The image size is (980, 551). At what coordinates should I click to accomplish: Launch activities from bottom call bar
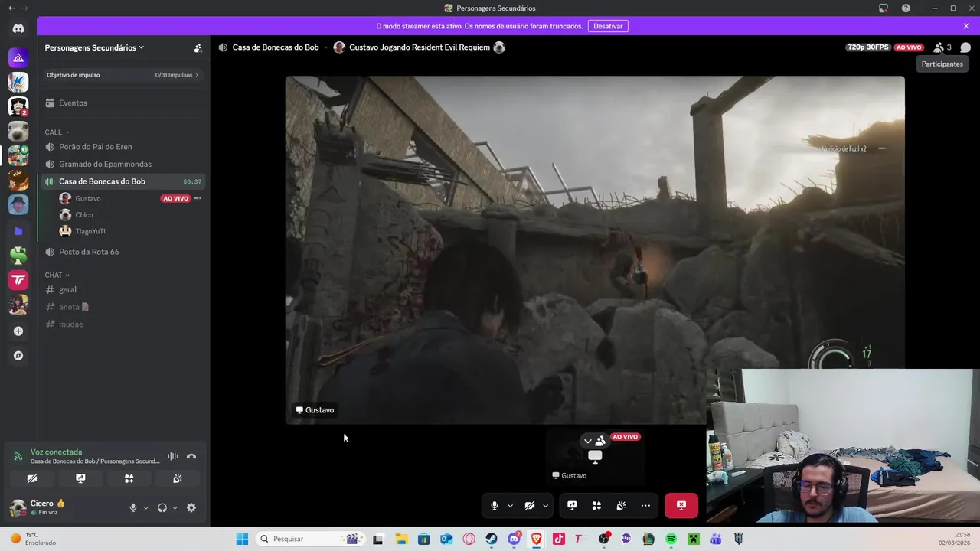tap(596, 505)
